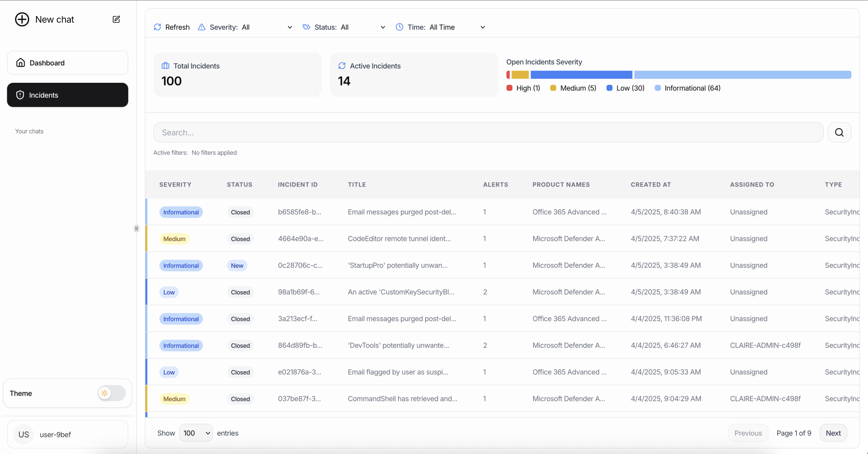Select the Incidents menu item

point(67,95)
